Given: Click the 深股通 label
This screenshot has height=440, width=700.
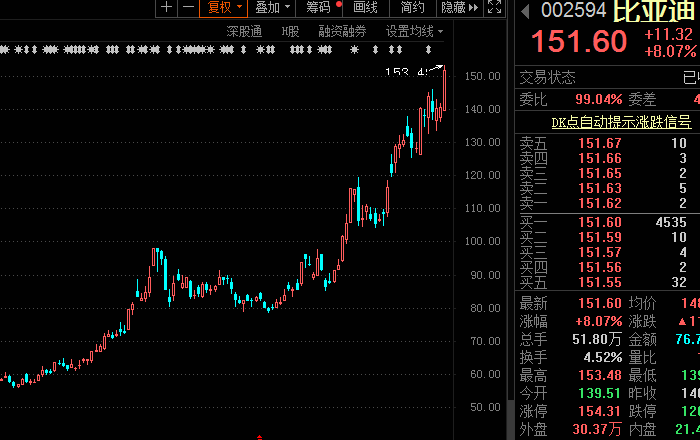Looking at the screenshot, I should [x=244, y=31].
